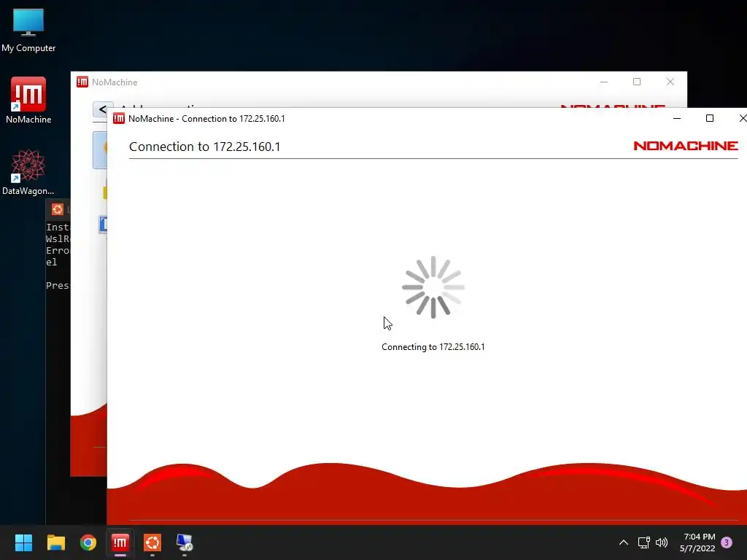Click the 'Connecting to 172.25.160.1' status text
The width and height of the screenshot is (747, 560).
[x=433, y=346]
